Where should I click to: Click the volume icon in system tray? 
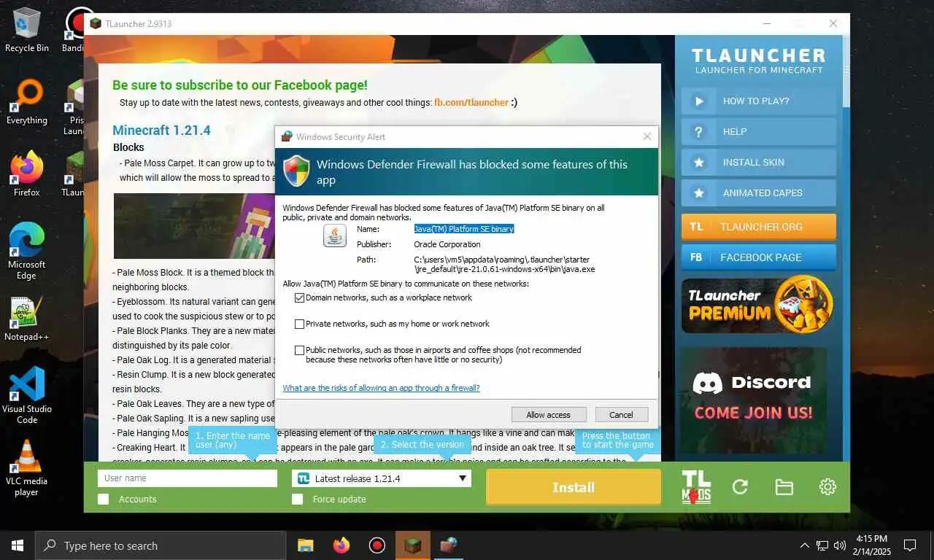(x=840, y=545)
